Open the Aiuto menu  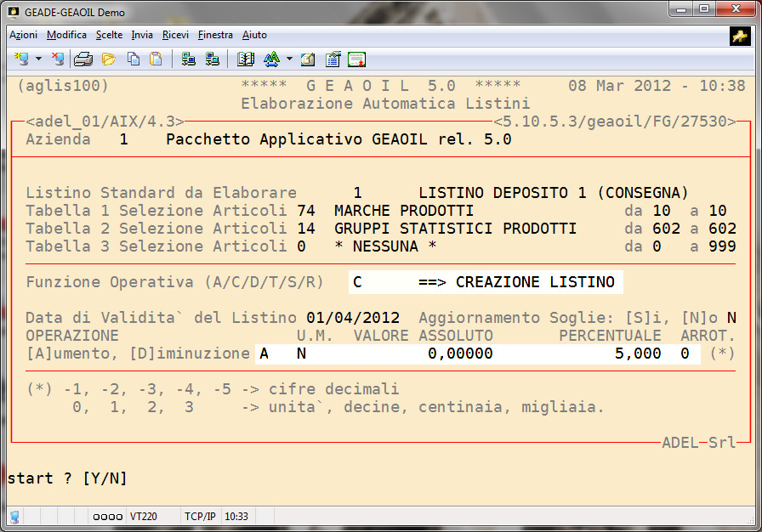[254, 35]
